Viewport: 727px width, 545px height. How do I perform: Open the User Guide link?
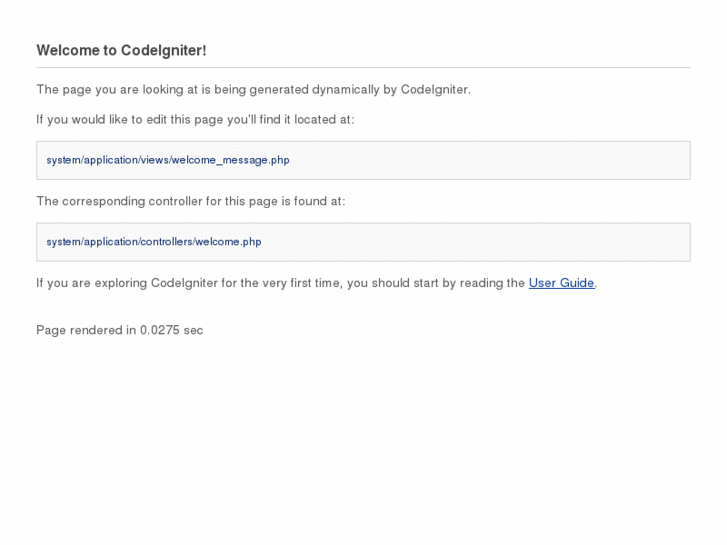pos(561,283)
